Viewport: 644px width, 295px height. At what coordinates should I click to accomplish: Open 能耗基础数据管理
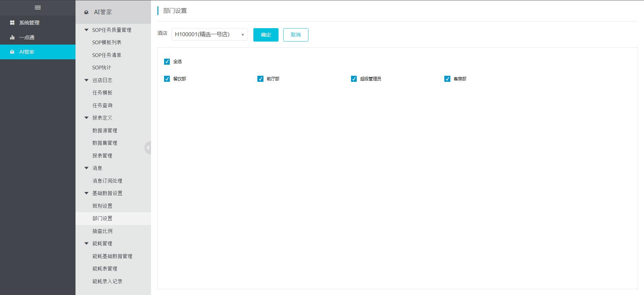112,256
